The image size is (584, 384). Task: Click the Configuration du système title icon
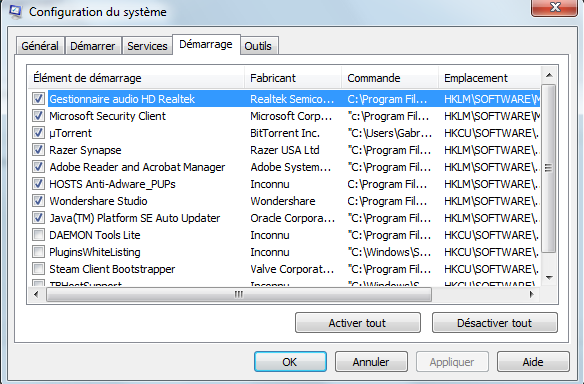pyautogui.click(x=15, y=11)
